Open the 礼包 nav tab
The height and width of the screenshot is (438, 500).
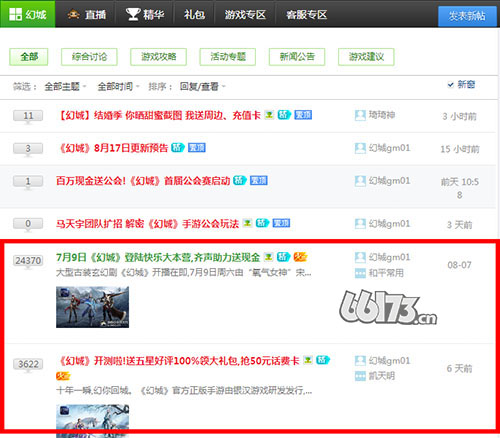194,14
